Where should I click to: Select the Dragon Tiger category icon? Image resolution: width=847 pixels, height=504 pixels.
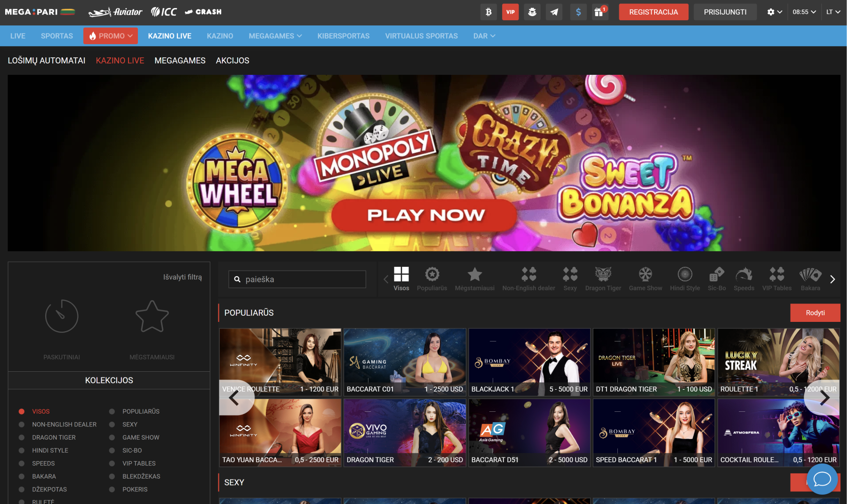pyautogui.click(x=603, y=279)
